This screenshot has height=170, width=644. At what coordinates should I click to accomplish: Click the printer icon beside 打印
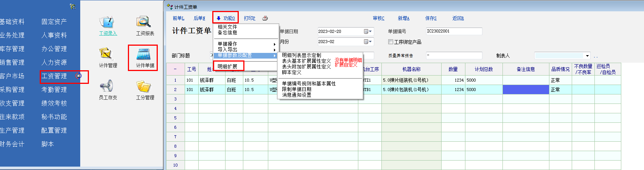point(265,18)
